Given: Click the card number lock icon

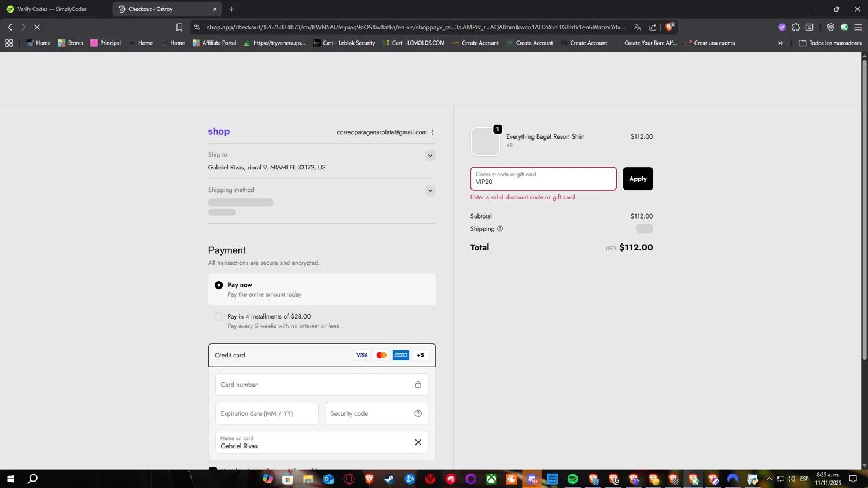Looking at the screenshot, I should [x=418, y=385].
